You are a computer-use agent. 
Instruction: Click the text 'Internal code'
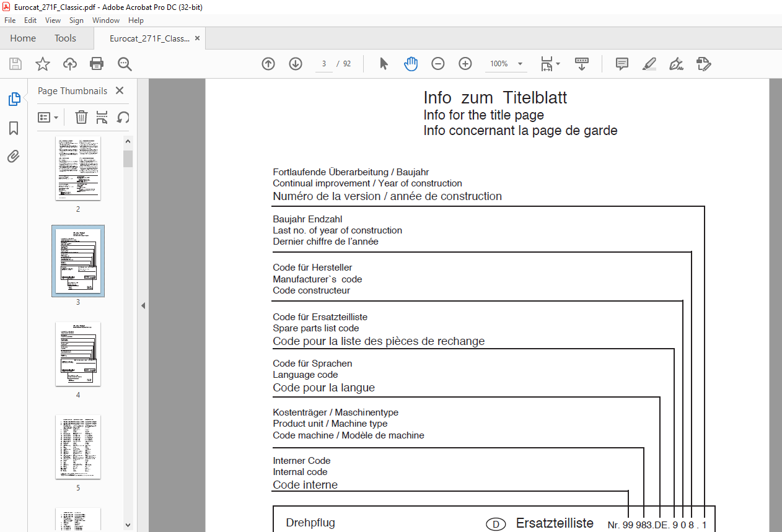(300, 472)
